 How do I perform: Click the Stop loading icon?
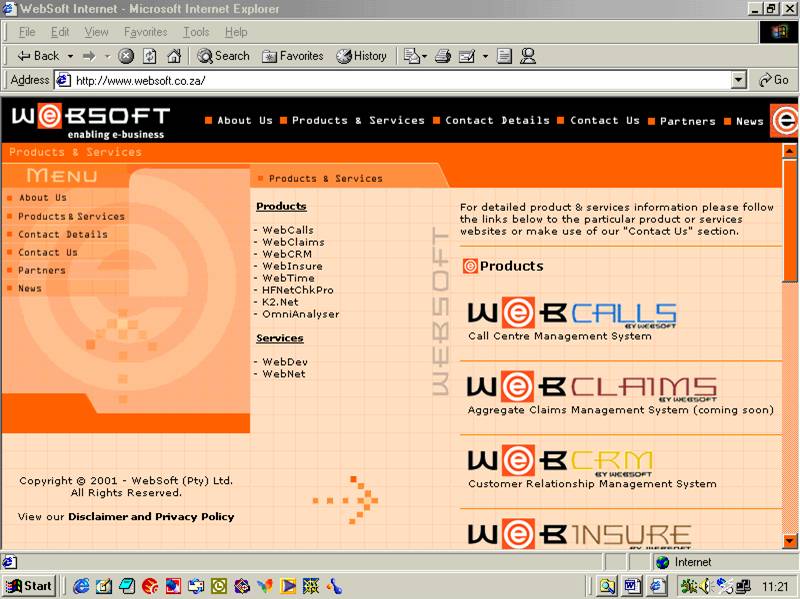coord(126,56)
